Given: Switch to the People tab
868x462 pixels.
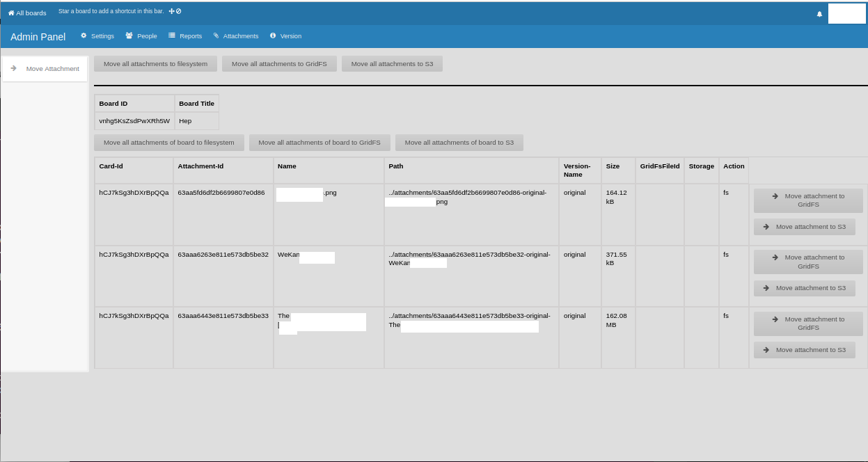Looking at the screenshot, I should pyautogui.click(x=147, y=36).
